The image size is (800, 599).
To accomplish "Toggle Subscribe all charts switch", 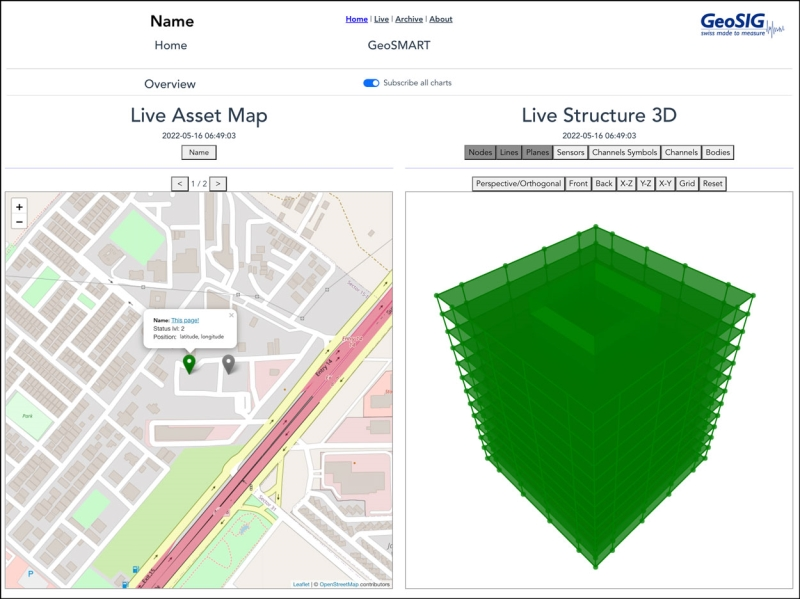I will click(x=371, y=83).
